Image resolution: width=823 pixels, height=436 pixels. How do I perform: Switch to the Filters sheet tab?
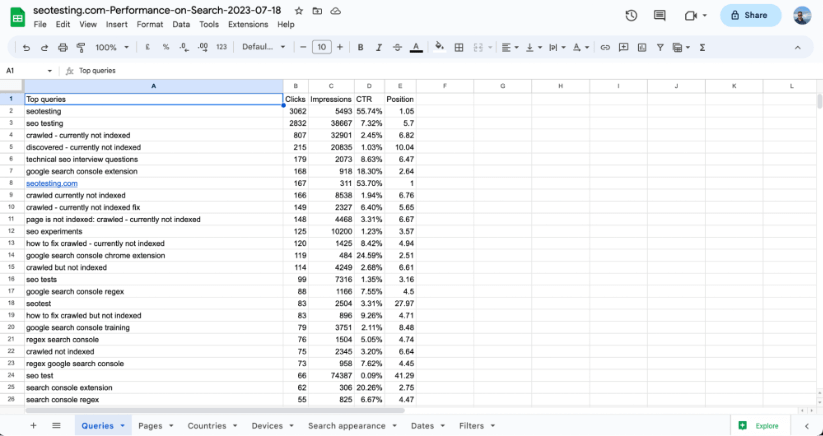tap(477, 426)
